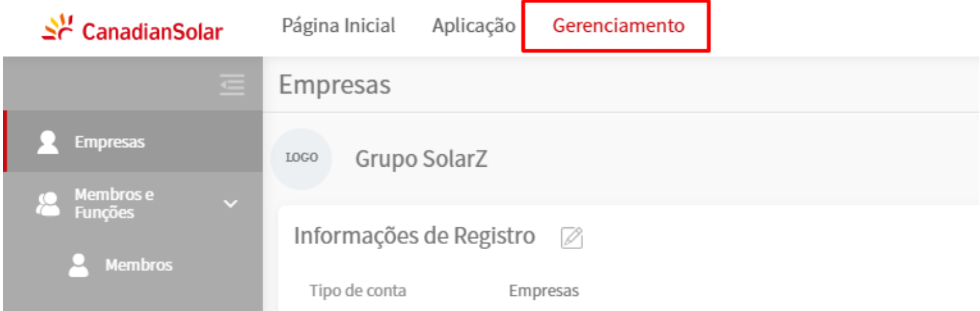Click the round LOGO placeholder image

(301, 159)
